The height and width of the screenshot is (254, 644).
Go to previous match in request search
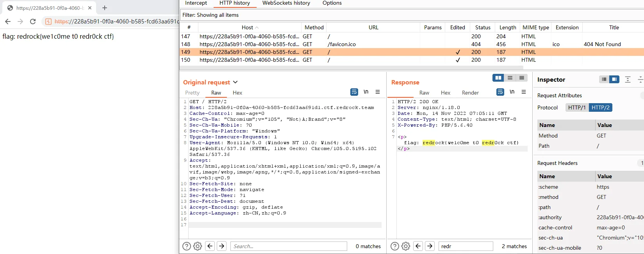210,246
